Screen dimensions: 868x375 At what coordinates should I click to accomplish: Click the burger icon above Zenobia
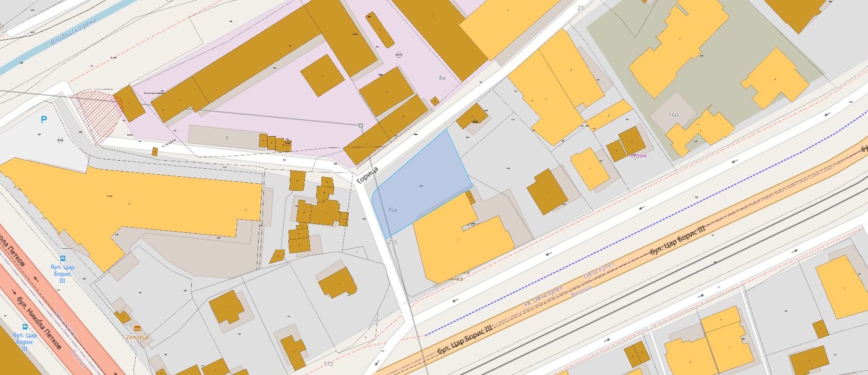click(137, 328)
